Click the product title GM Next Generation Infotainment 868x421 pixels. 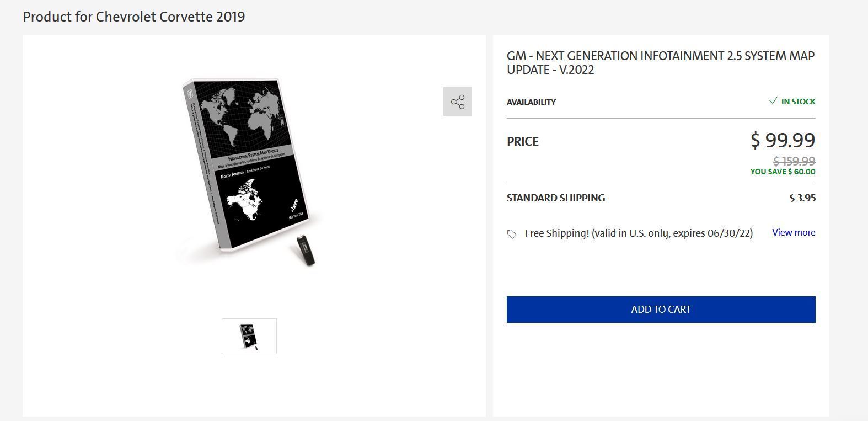click(660, 56)
